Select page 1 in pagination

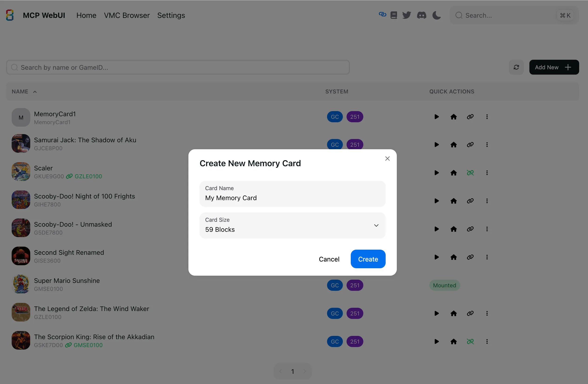pyautogui.click(x=292, y=371)
